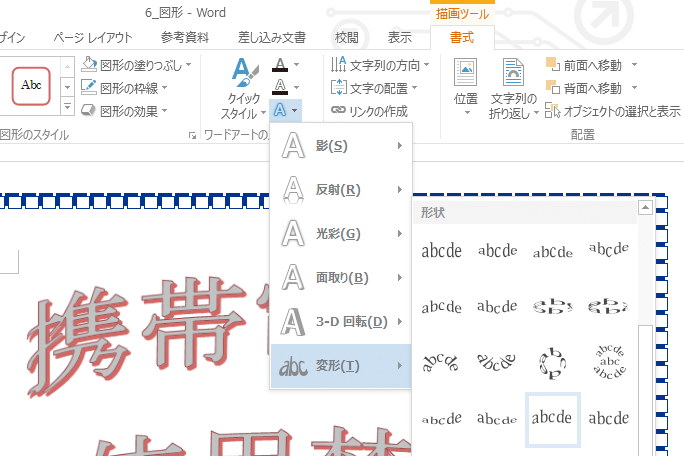Choose the fourth transform shape in the top row
Viewport: 684px width, 456px height.
[x=609, y=249]
